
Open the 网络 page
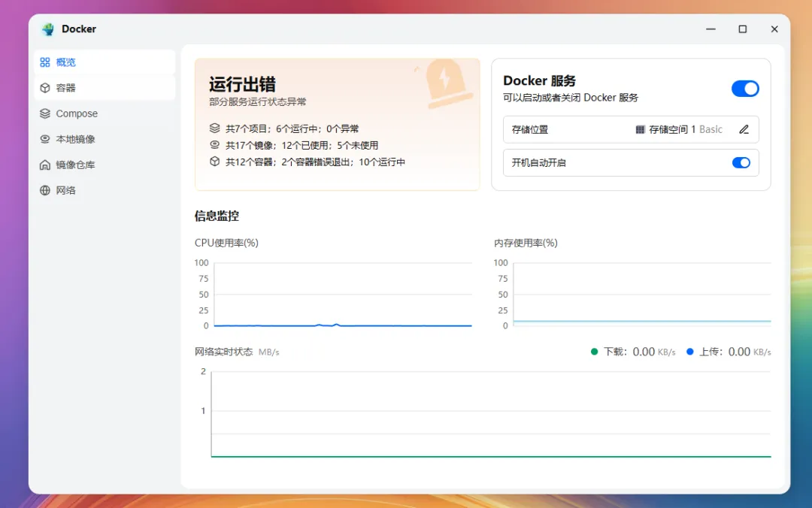point(105,190)
